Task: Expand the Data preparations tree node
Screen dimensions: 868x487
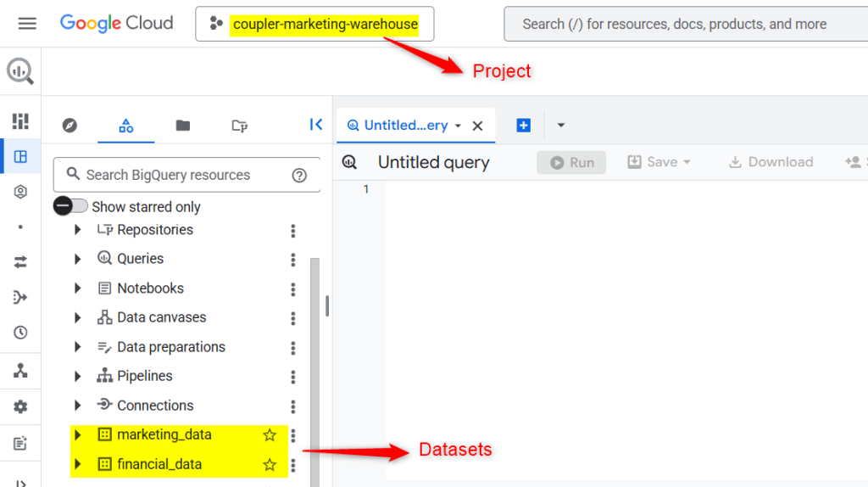Action: click(x=77, y=347)
